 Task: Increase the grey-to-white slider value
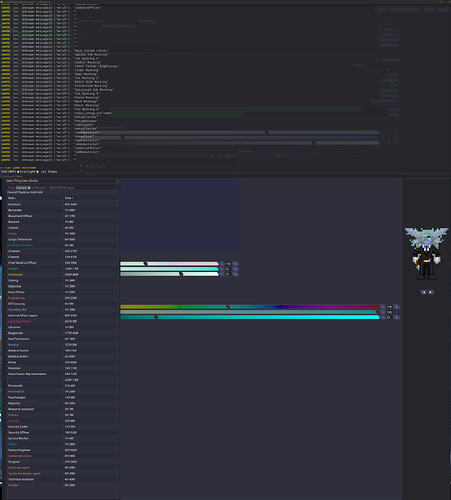[236, 274]
